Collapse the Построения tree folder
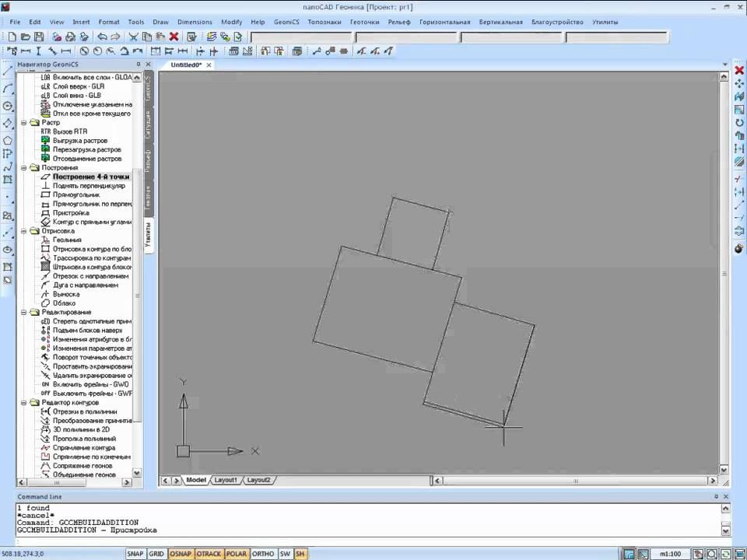Image resolution: width=747 pixels, height=560 pixels. pos(24,168)
